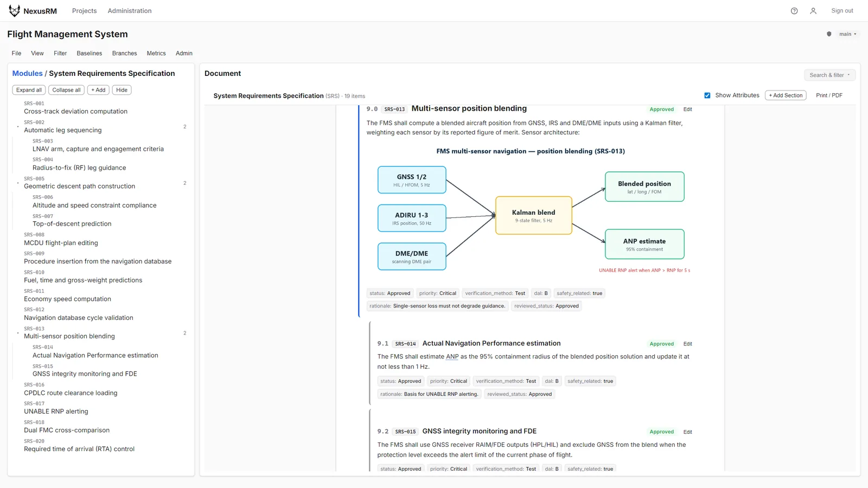Open the help question-mark icon
Image resolution: width=868 pixels, height=488 pixels.
click(794, 11)
